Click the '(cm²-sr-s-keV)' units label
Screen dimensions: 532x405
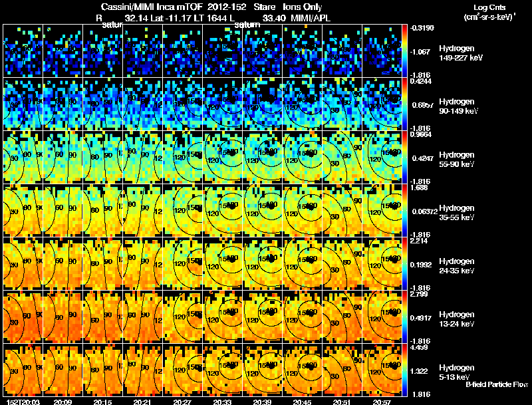coord(489,17)
